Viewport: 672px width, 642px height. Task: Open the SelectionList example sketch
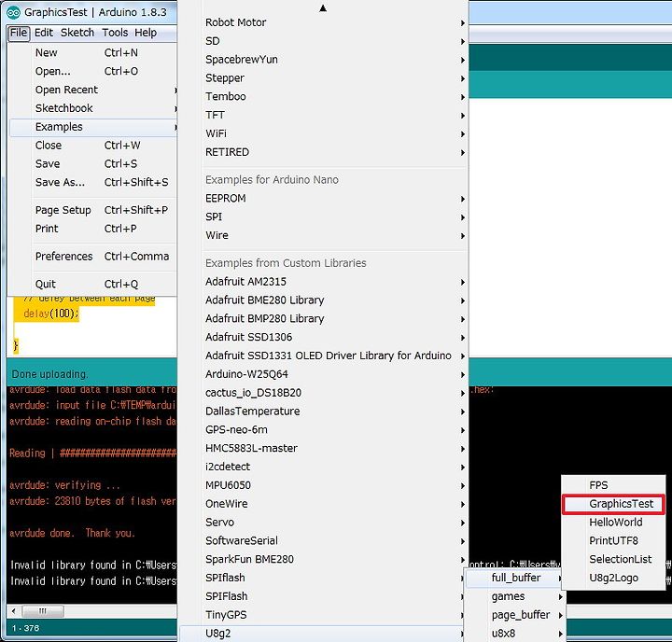pyautogui.click(x=614, y=559)
